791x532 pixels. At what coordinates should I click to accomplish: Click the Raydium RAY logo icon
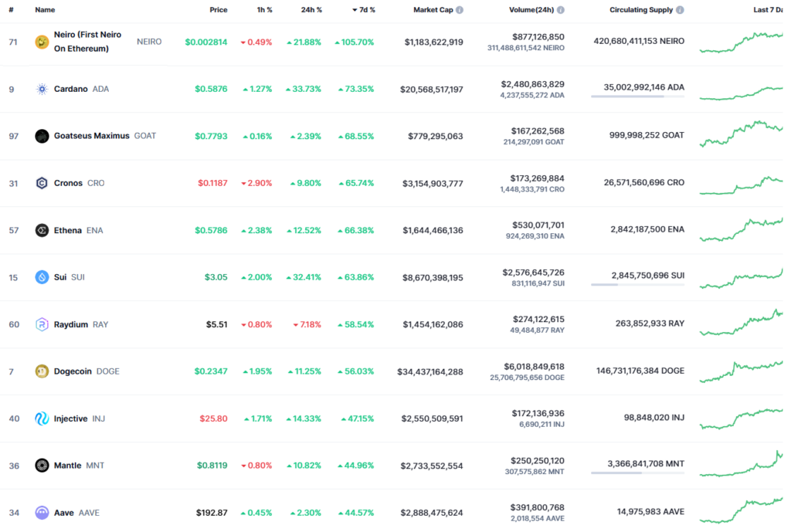[42, 324]
